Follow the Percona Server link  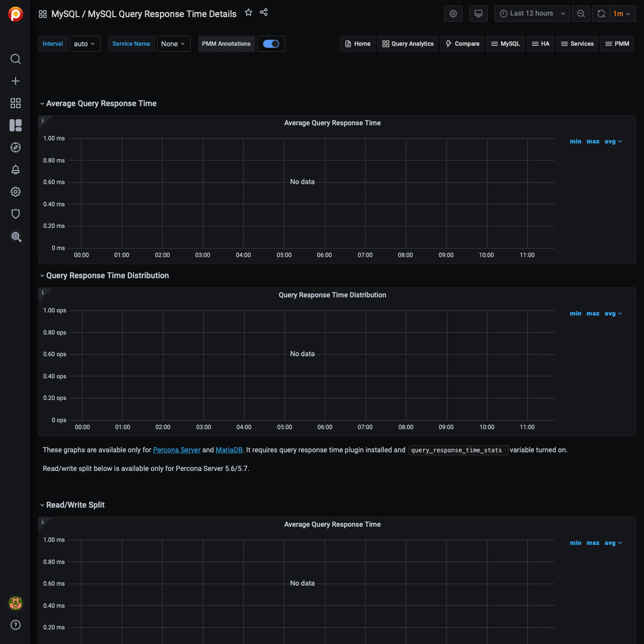pyautogui.click(x=177, y=450)
